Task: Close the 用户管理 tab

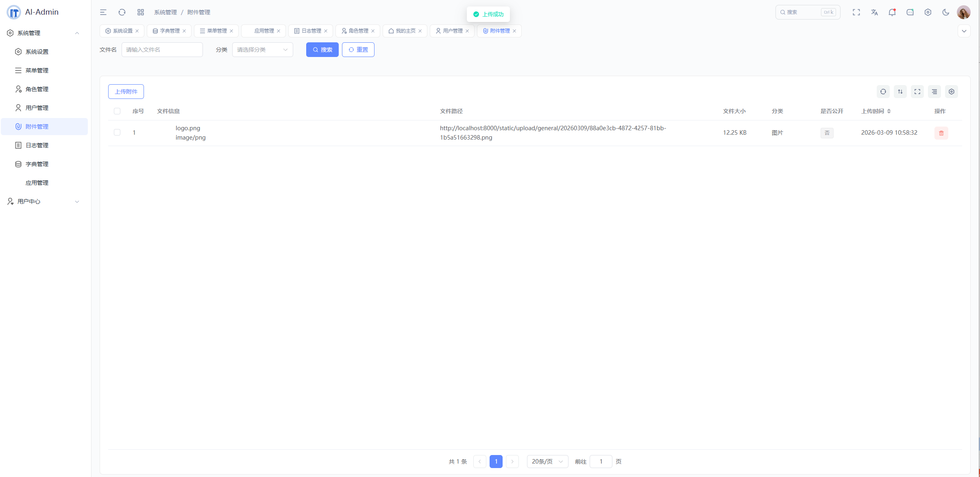Action: click(x=467, y=31)
